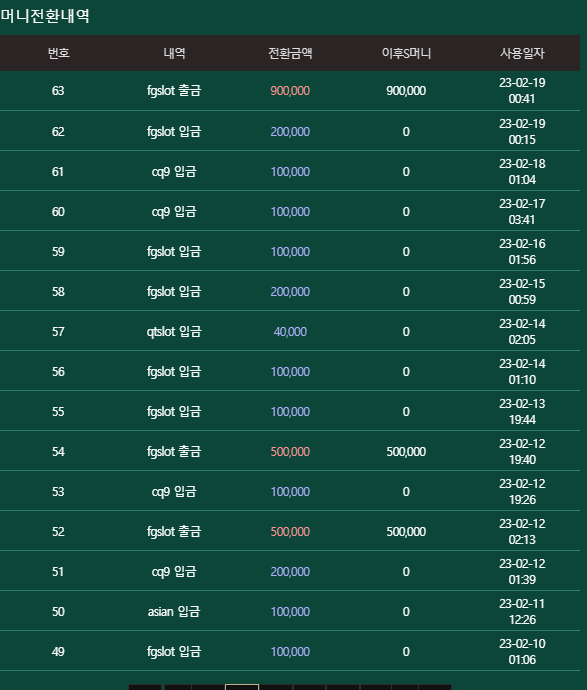The width and height of the screenshot is (587, 690).
Task: Click date 23-02-15 00:59
Action: coord(522,292)
